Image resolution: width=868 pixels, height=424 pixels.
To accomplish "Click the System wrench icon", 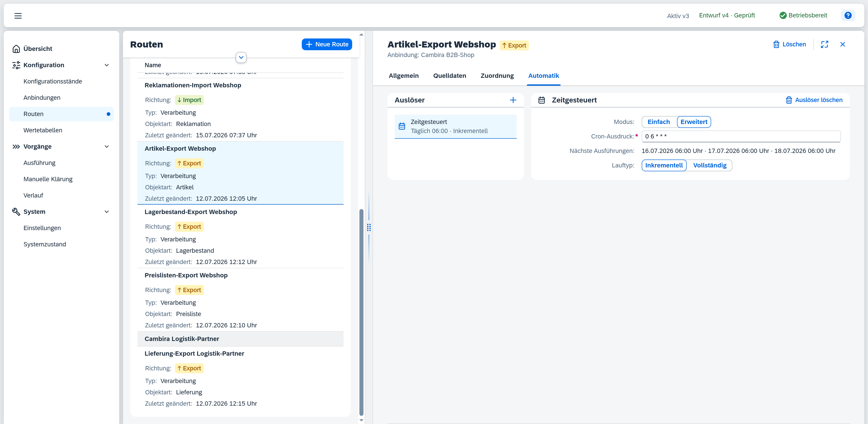I will (16, 212).
